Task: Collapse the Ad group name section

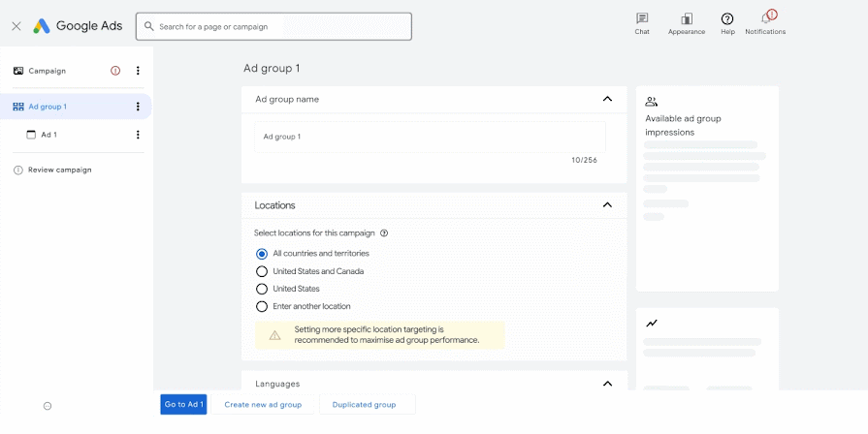Action: tap(607, 99)
